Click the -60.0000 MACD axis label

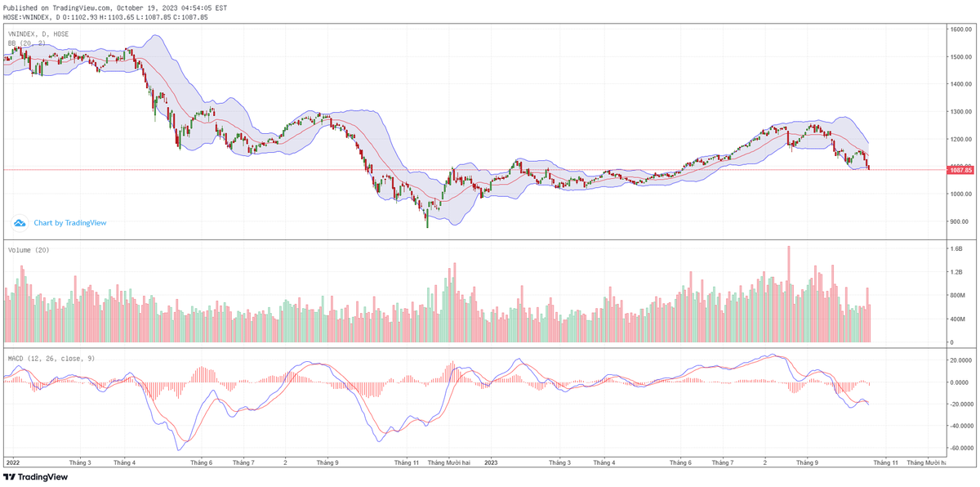(x=961, y=448)
